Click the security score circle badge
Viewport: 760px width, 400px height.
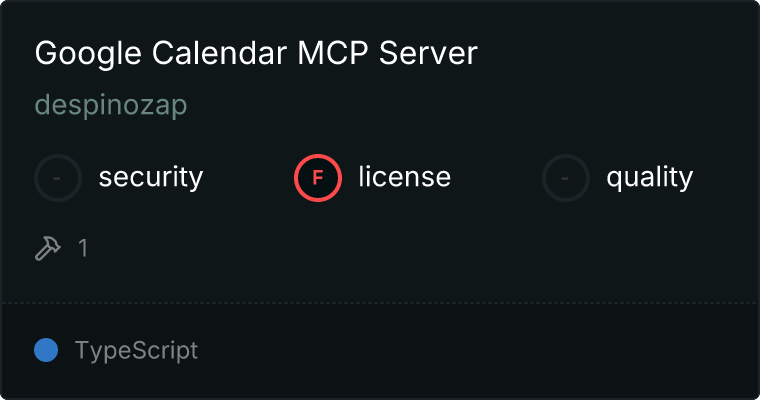point(58,178)
